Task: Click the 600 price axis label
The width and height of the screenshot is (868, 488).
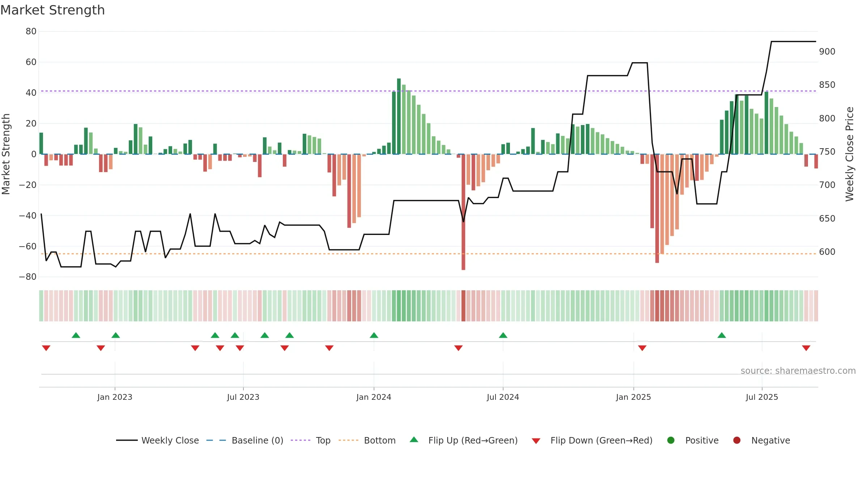Action: (827, 252)
